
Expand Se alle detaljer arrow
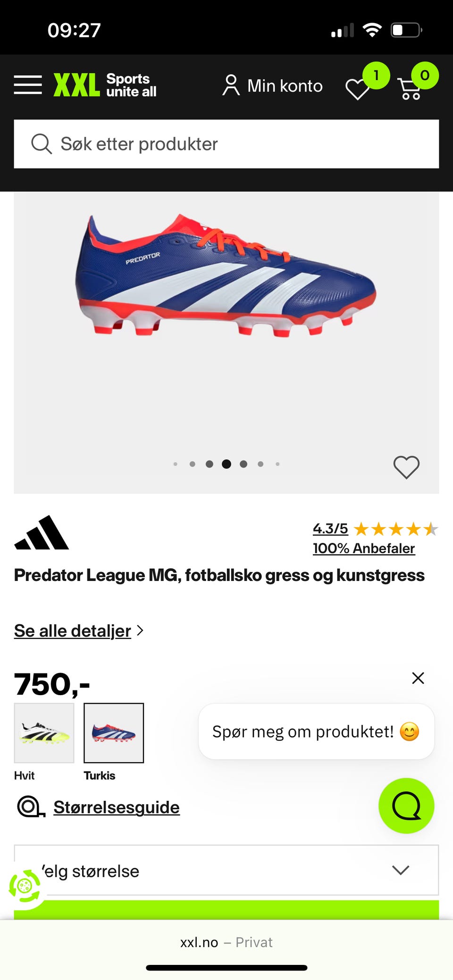(x=140, y=631)
